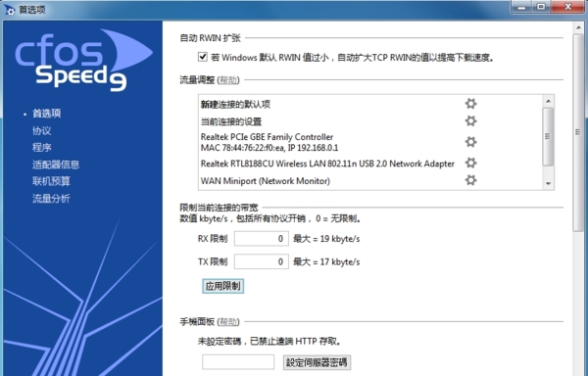The image size is (588, 376).
Task: Open 帮助 link next to 手機面板
Action: coord(228,321)
